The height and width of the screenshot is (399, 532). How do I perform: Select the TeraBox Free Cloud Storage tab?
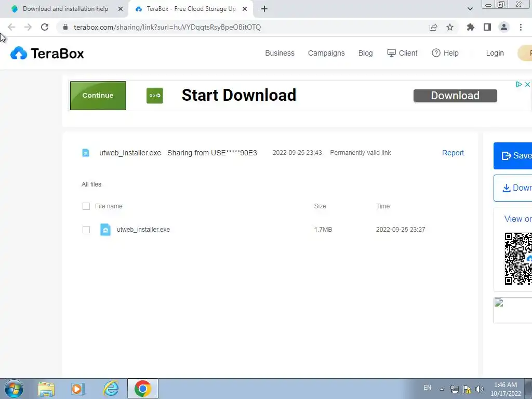coord(191,9)
